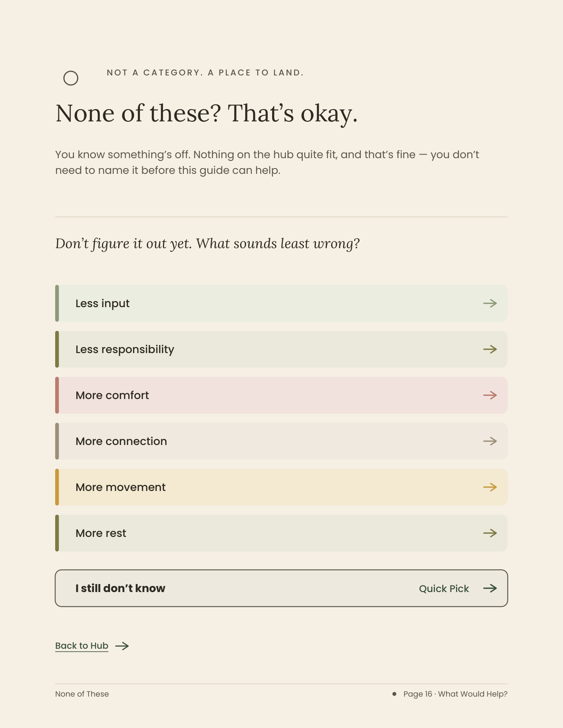Pick the More movement option

pos(281,487)
